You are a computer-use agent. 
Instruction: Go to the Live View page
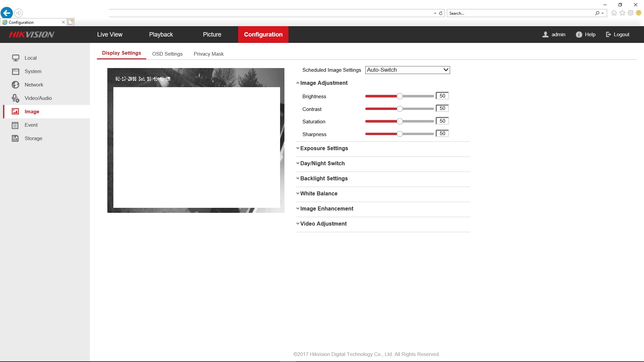tap(110, 35)
